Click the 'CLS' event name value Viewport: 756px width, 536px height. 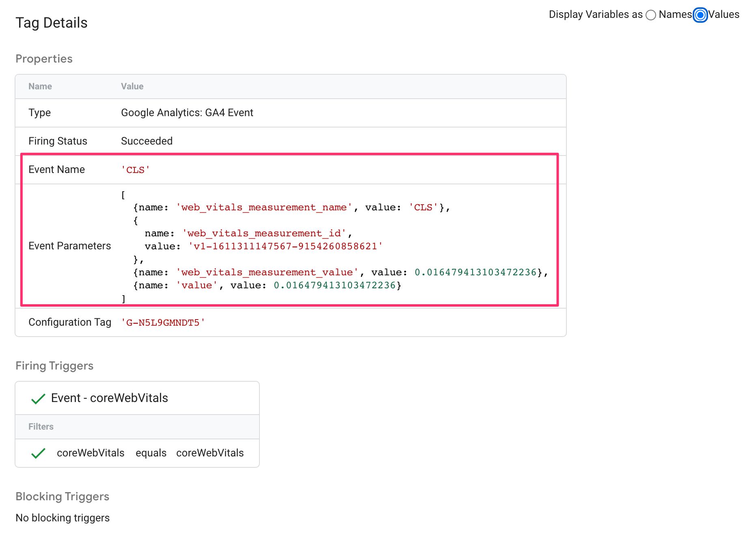[x=135, y=170]
